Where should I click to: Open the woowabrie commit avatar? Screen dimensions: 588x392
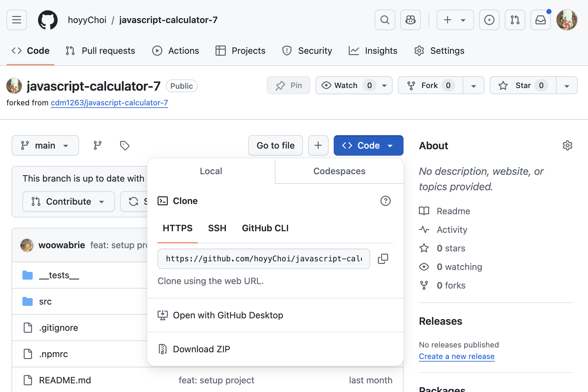tap(27, 245)
